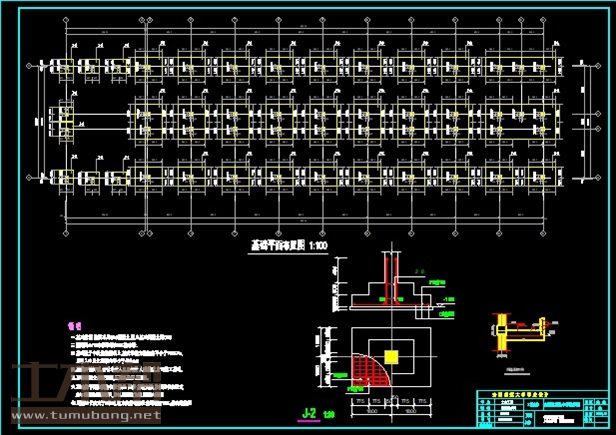The height and width of the screenshot is (435, 616).
Task: Select the magenta notes heading on the left
Action: click(x=71, y=326)
